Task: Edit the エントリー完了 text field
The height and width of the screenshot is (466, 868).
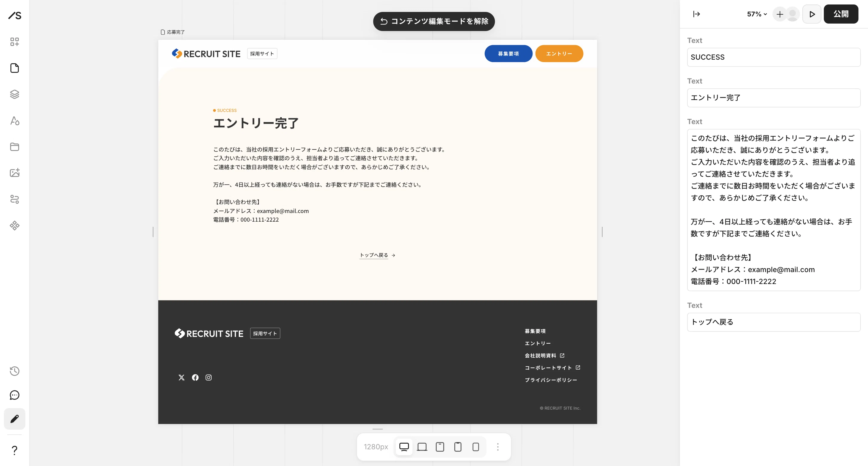Action: tap(774, 98)
